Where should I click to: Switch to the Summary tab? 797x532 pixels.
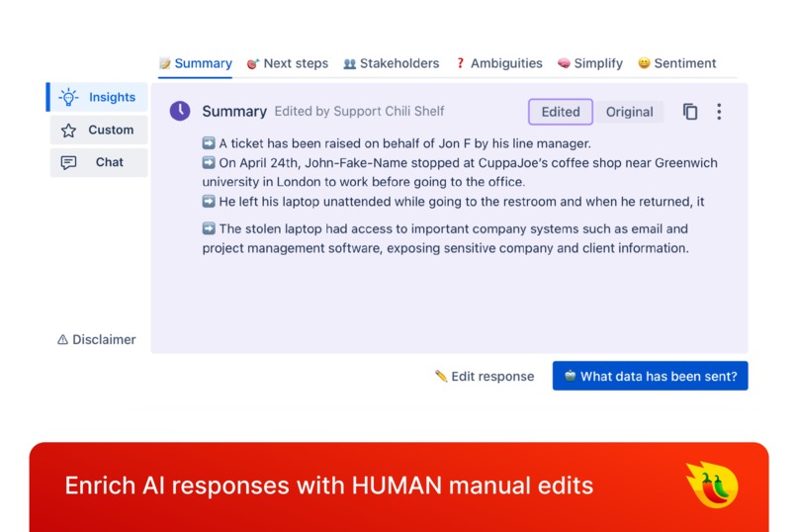coord(195,63)
